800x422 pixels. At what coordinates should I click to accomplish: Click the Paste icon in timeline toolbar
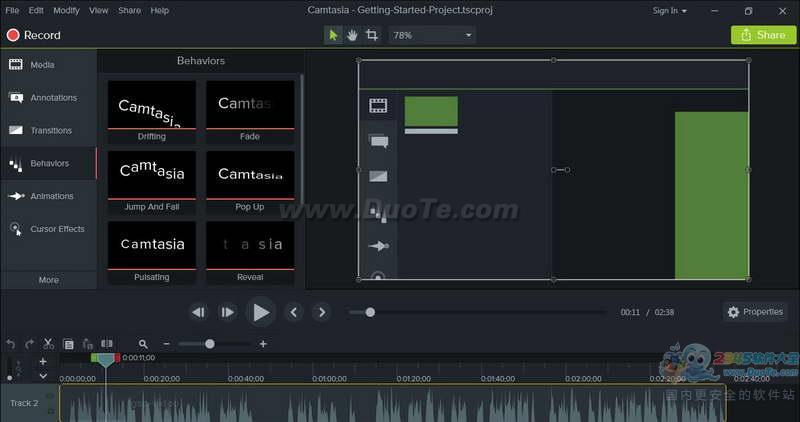pos(88,344)
